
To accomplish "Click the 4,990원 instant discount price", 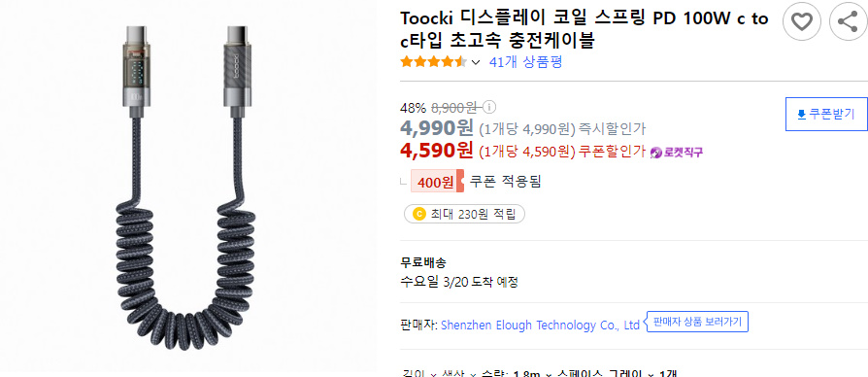I will pos(437,128).
